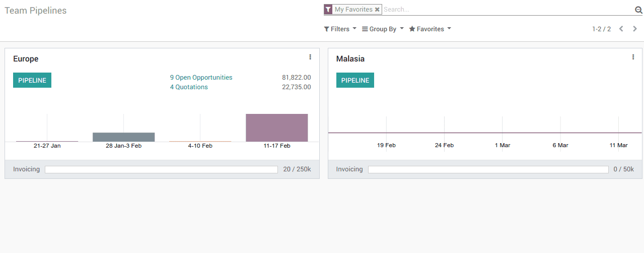Click the Malasia team title

click(350, 59)
